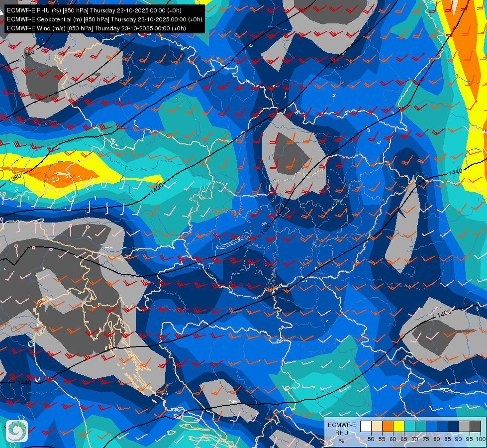
Task: Select the teal 70-75 legend swatch
Action: pos(421,426)
